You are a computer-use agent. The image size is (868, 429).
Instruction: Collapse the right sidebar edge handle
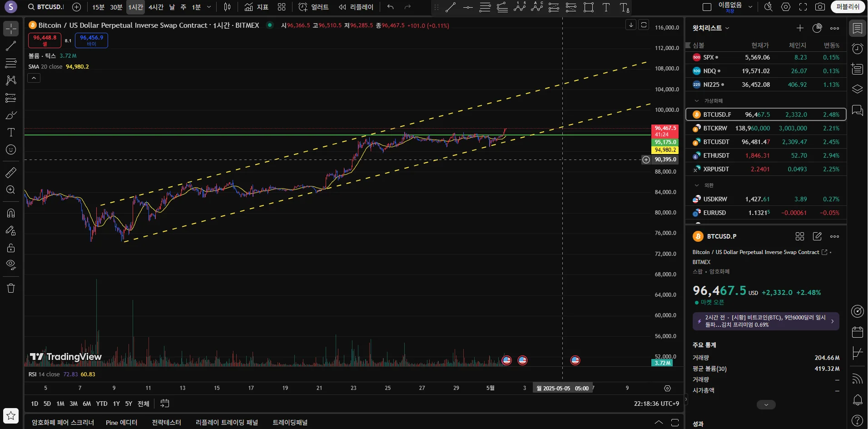click(x=686, y=400)
